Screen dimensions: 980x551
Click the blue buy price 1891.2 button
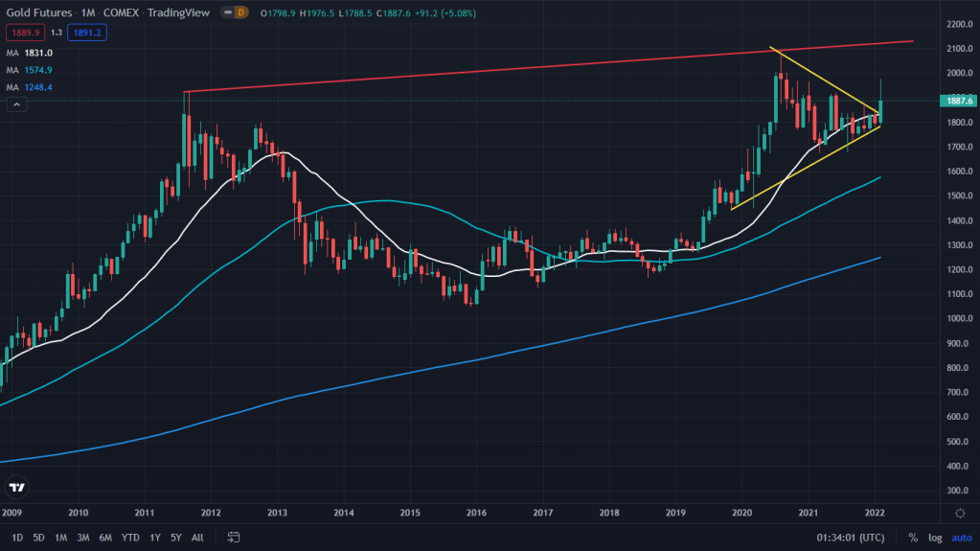[x=85, y=32]
